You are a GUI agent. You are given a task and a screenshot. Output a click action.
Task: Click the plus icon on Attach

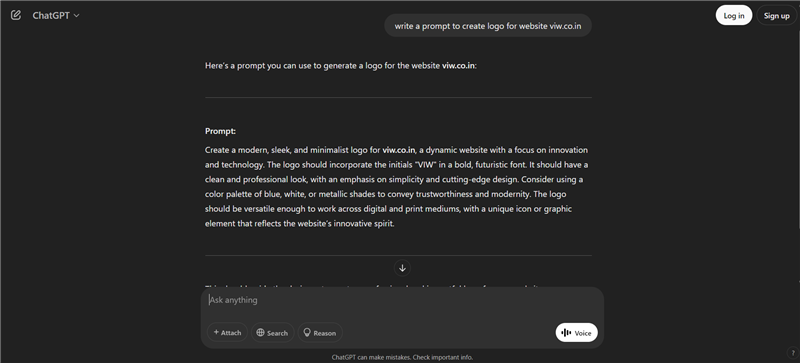[216, 332]
